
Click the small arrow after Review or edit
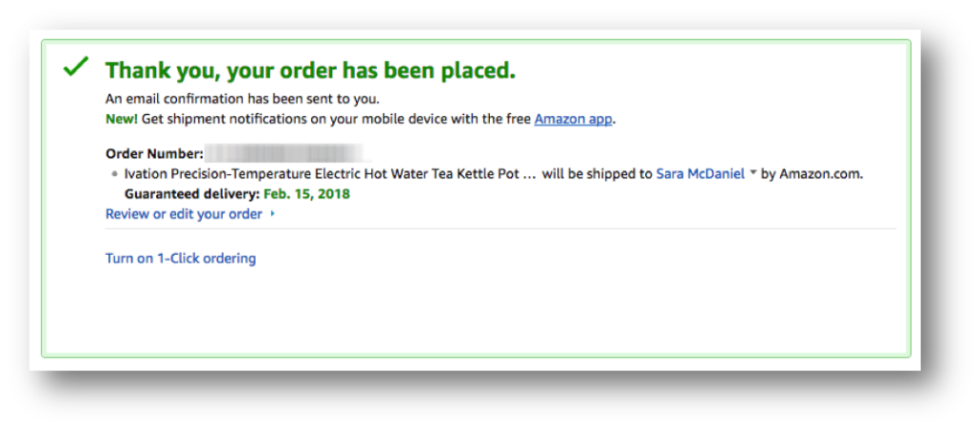click(272, 214)
